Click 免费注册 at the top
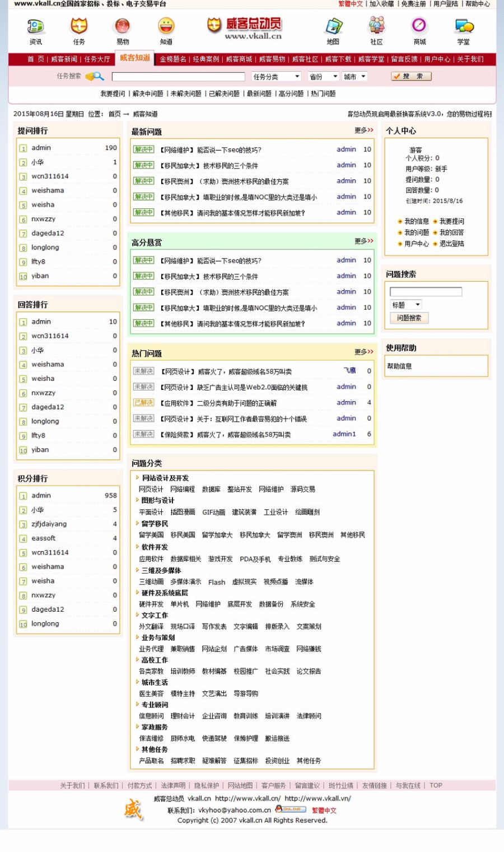Screen dimensions: 504x852 [413, 4]
